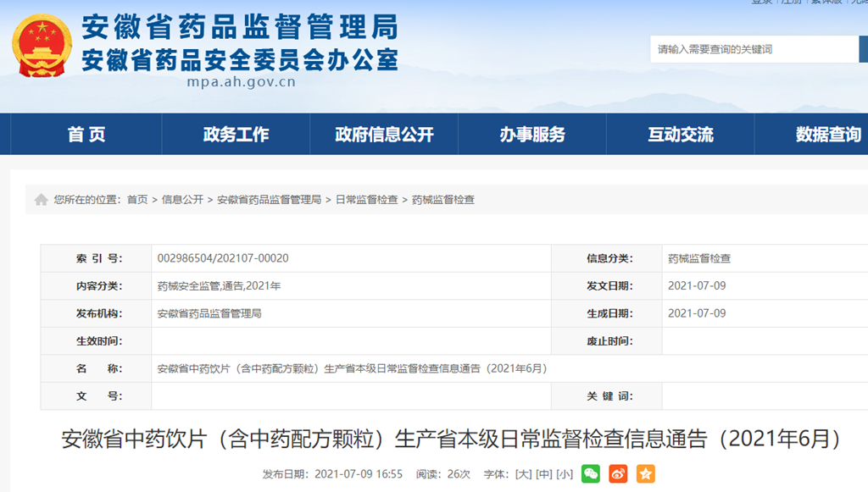Click the breadcrumb home icon
The image size is (868, 492).
pyautogui.click(x=41, y=200)
